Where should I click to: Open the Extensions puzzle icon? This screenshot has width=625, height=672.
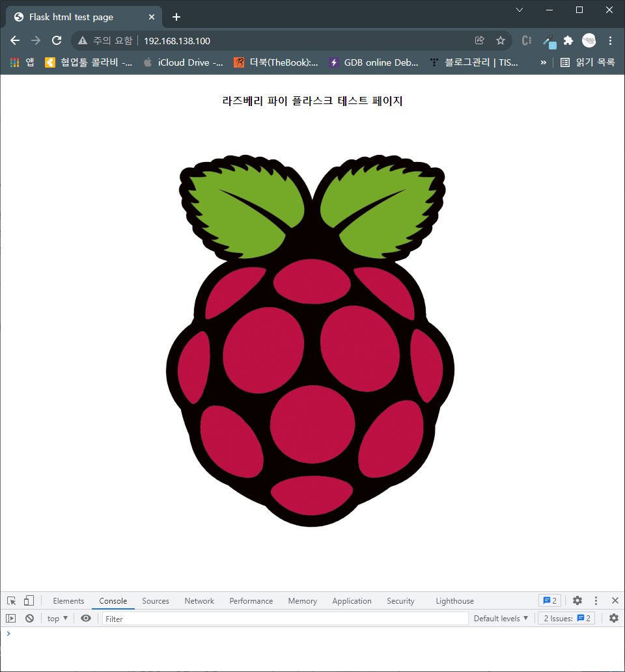[568, 41]
